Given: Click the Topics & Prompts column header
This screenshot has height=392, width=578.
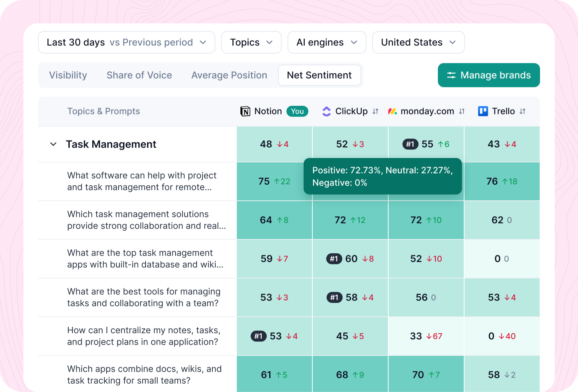Looking at the screenshot, I should (104, 111).
